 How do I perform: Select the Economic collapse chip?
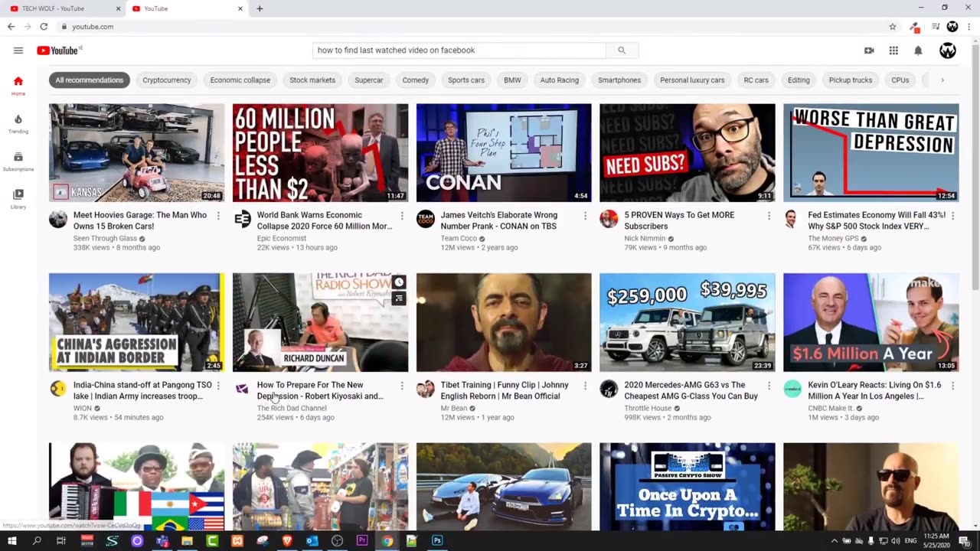240,80
